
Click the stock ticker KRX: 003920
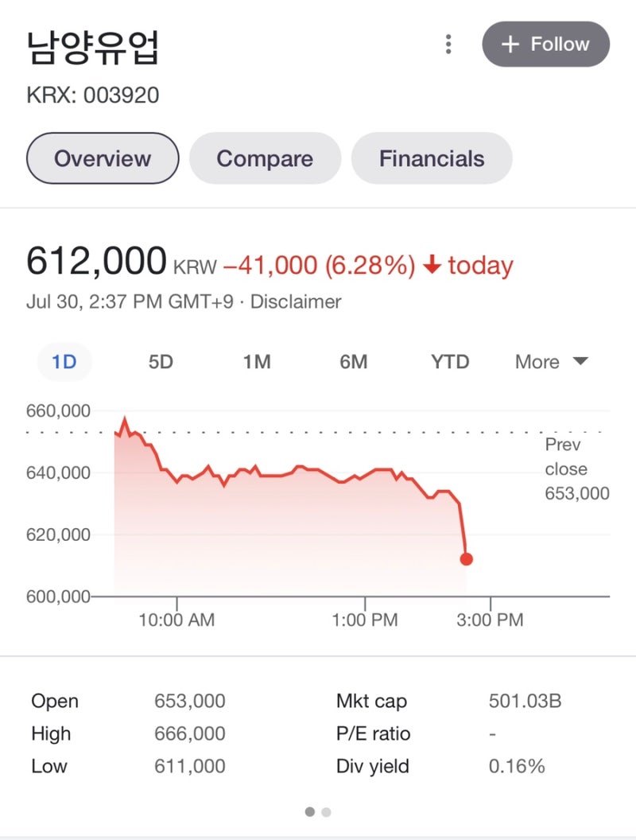[93, 96]
